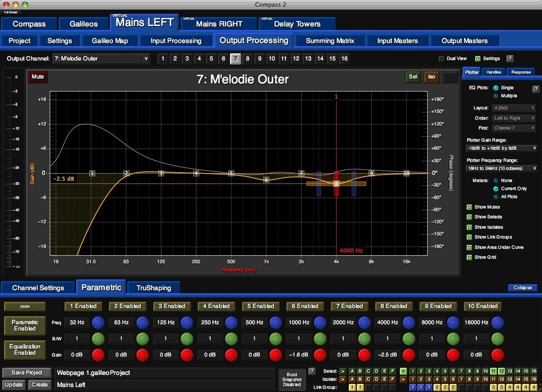The height and width of the screenshot is (392, 542).
Task: Select EQ band handle 6 on the plot
Action: pyautogui.click(x=266, y=180)
